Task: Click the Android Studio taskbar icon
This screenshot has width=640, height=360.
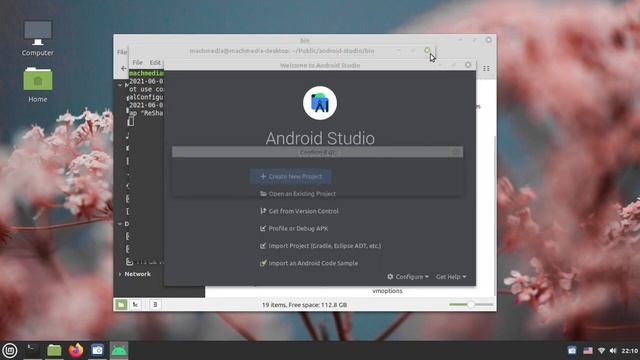Action: click(x=119, y=350)
